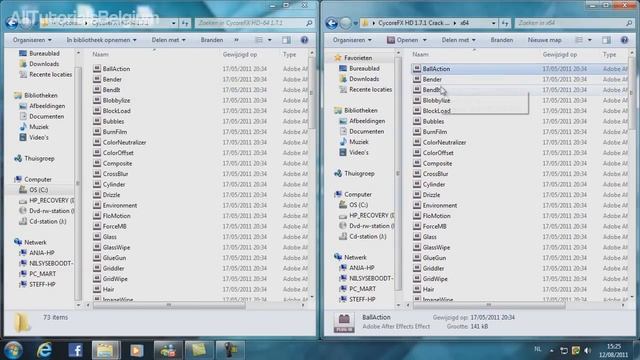Image resolution: width=640 pixels, height=360 pixels.
Task: Go back in the right x64 window
Action: (x=332, y=23)
